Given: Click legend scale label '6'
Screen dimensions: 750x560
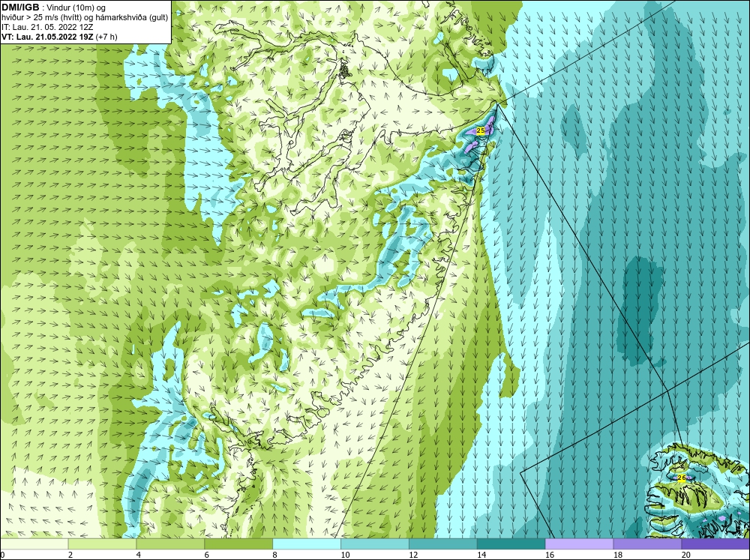Looking at the screenshot, I should 207,555.
